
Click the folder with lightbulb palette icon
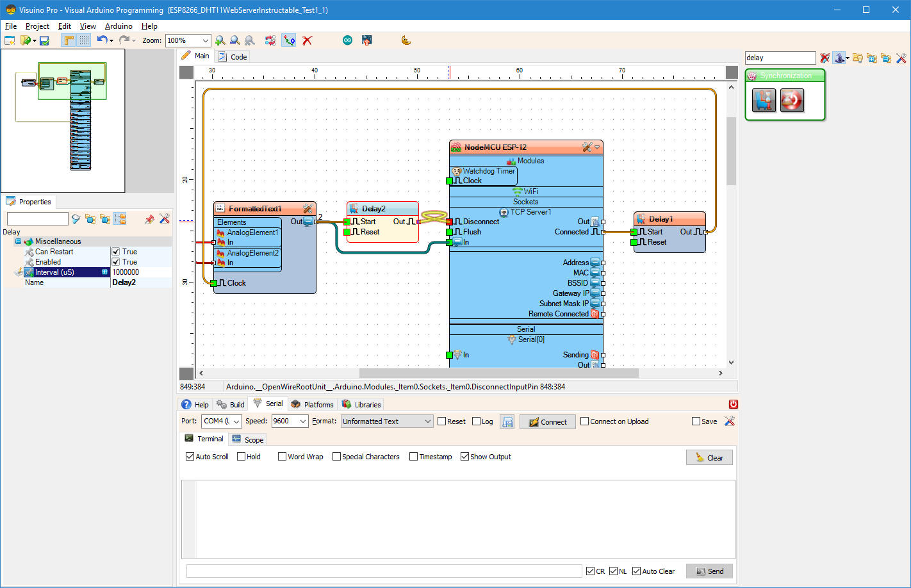[858, 58]
